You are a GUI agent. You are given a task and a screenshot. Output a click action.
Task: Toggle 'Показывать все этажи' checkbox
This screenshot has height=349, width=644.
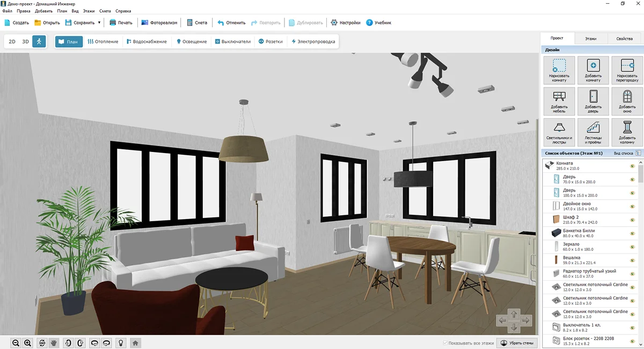tap(445, 343)
